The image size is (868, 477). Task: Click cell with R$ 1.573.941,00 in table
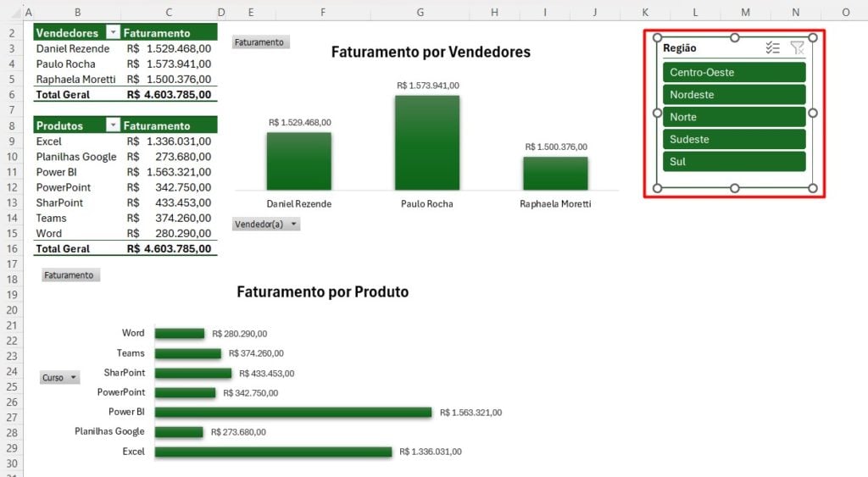(169, 64)
